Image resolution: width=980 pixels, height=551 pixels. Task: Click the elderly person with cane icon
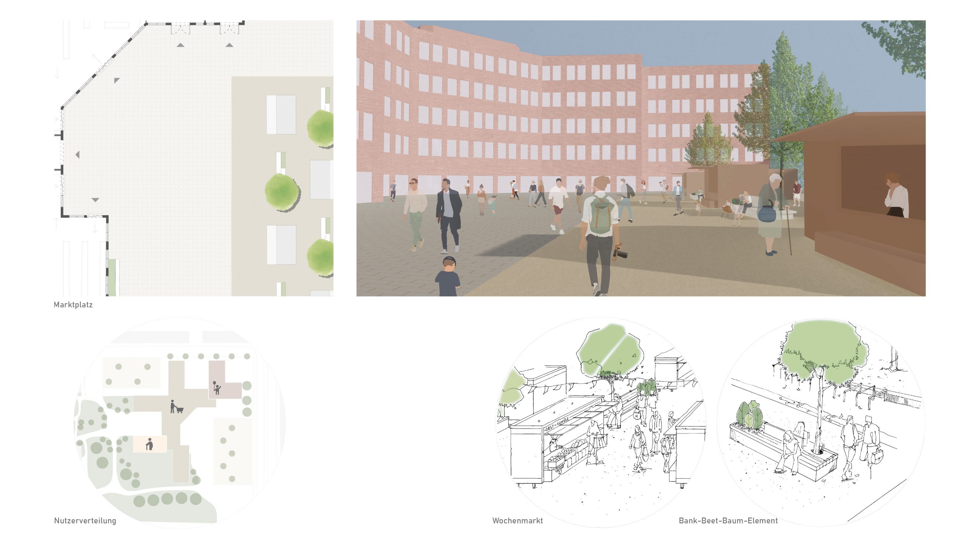(x=150, y=444)
